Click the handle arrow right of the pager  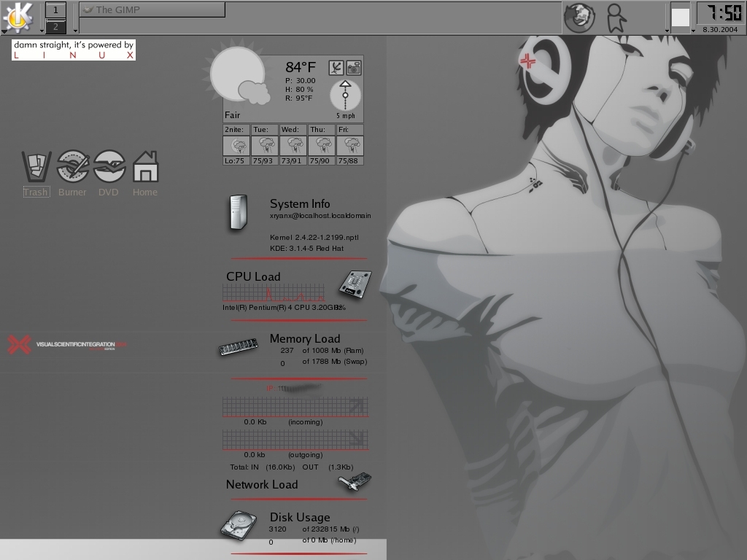pyautogui.click(x=75, y=31)
